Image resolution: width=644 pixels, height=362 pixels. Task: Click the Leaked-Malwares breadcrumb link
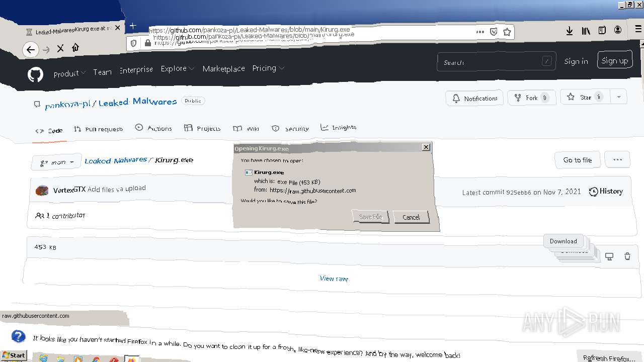coord(116,160)
